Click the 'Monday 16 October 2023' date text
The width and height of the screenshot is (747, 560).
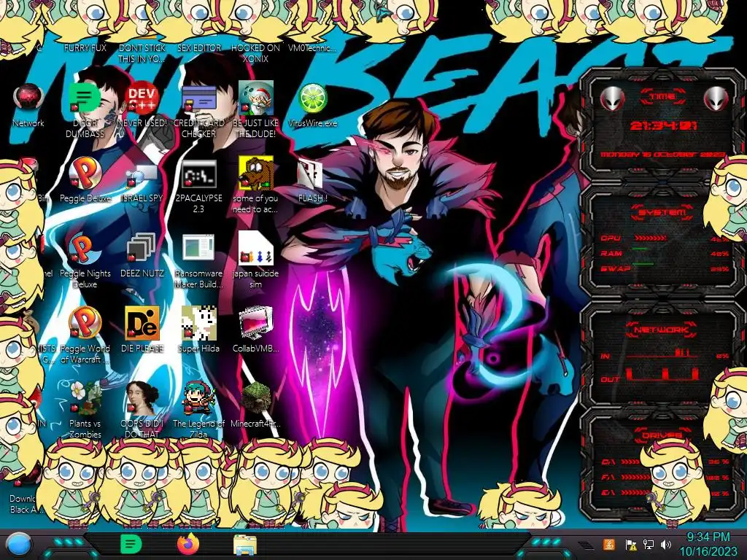point(662,155)
